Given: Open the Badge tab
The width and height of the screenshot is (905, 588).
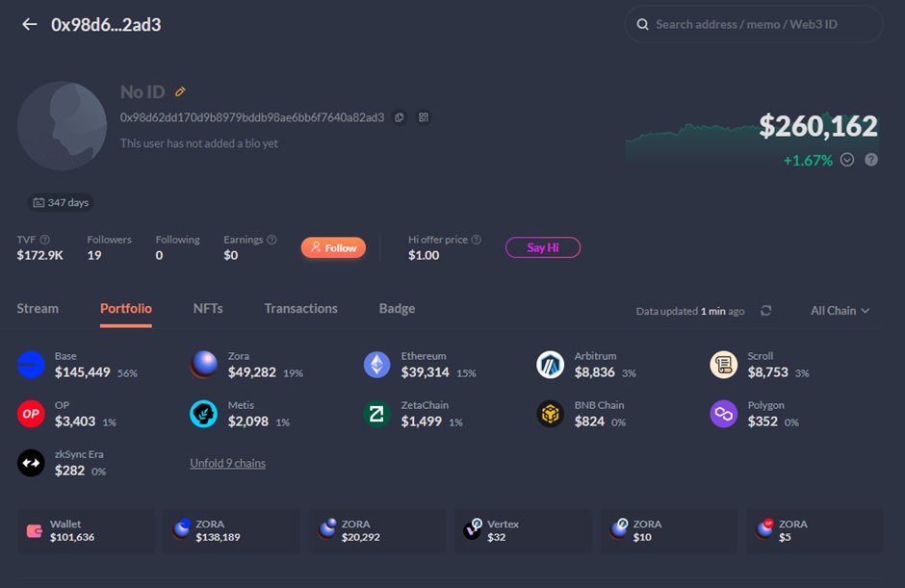Looking at the screenshot, I should click(397, 308).
